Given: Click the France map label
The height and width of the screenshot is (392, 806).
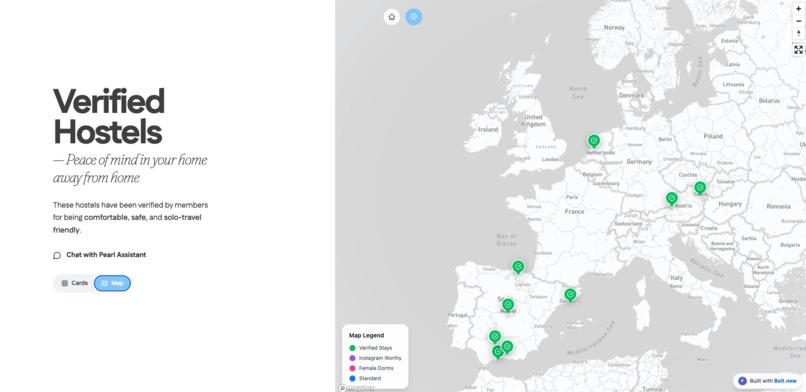Looking at the screenshot, I should [x=574, y=211].
